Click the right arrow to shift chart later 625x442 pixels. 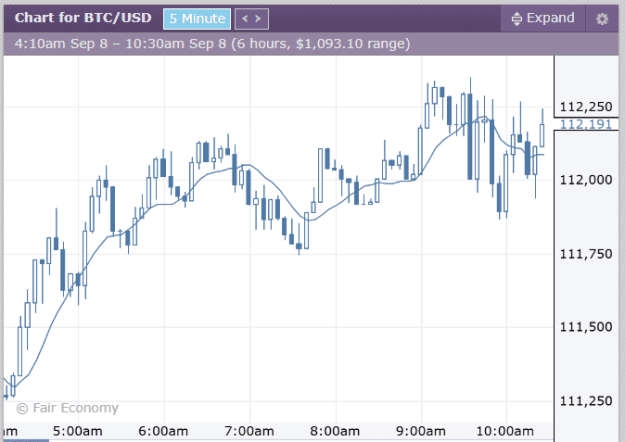[258, 19]
